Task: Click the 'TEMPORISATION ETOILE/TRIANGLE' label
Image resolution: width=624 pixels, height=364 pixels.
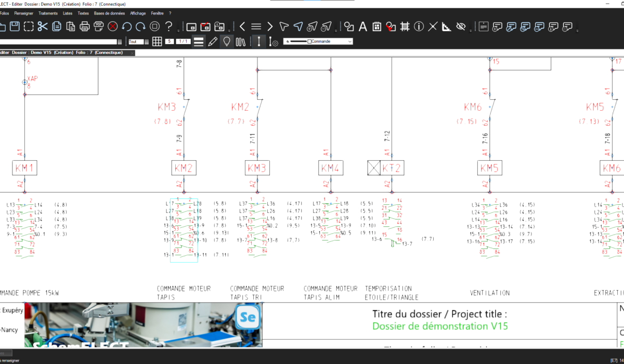Action: pos(392,293)
